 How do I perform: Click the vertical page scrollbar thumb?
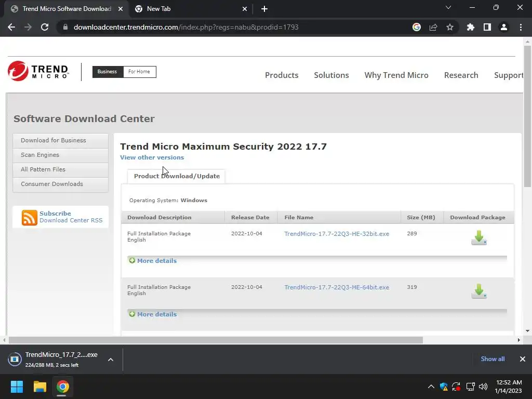(x=527, y=116)
